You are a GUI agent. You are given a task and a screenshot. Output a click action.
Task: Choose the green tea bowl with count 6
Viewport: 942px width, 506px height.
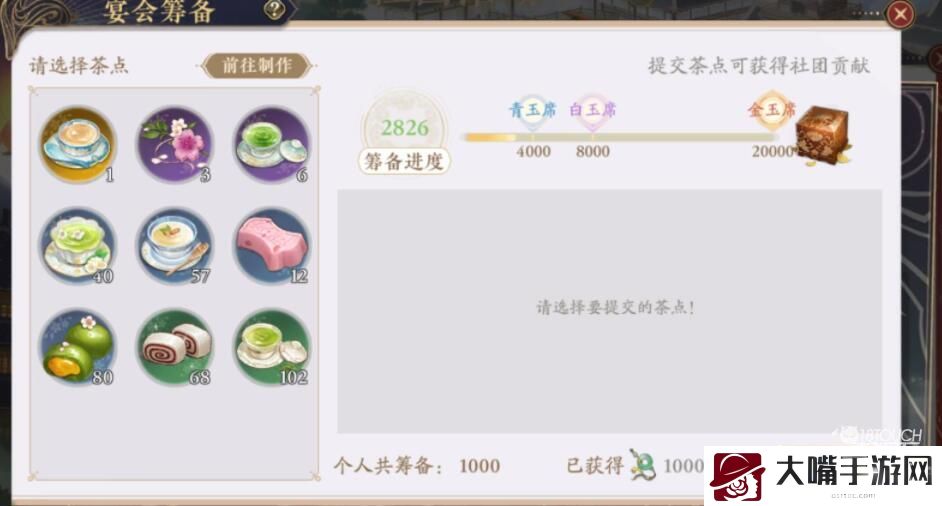[x=272, y=144]
